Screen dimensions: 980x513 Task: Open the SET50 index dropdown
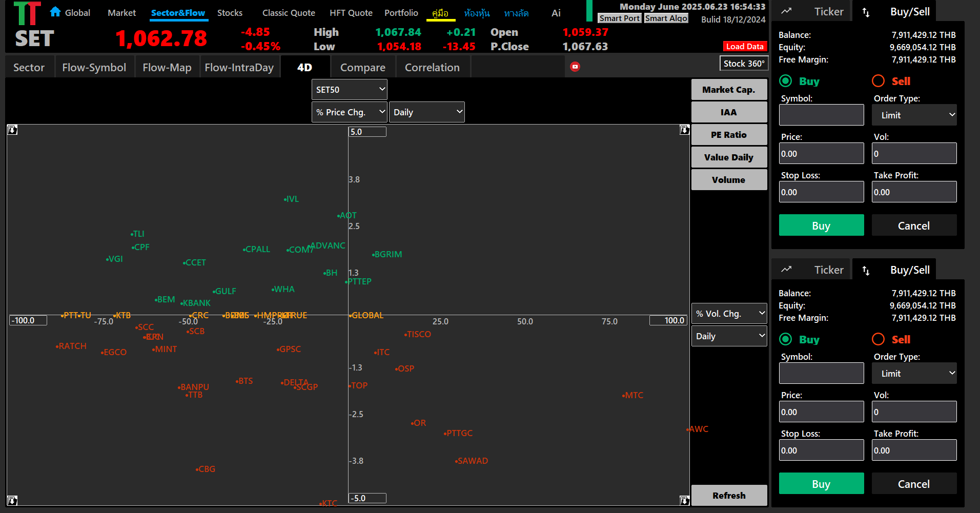coord(350,90)
